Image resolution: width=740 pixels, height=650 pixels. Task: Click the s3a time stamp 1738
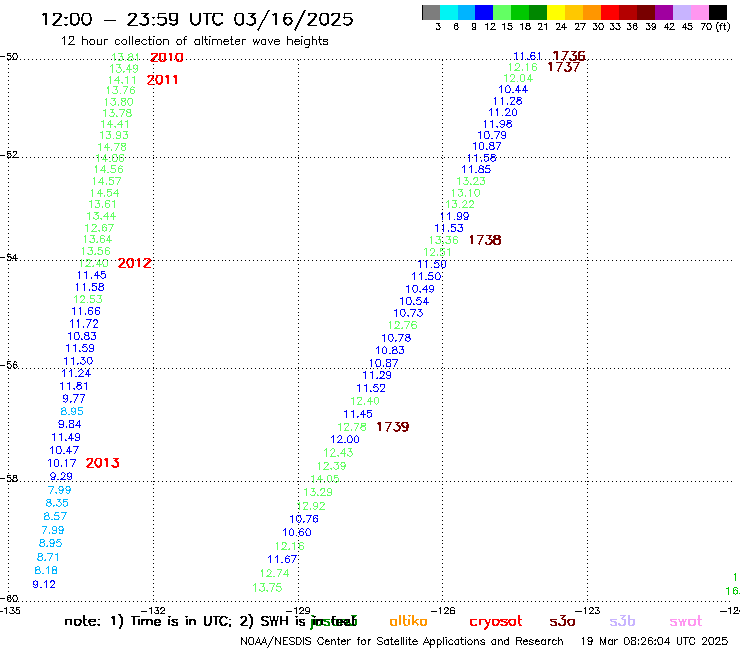click(x=485, y=240)
